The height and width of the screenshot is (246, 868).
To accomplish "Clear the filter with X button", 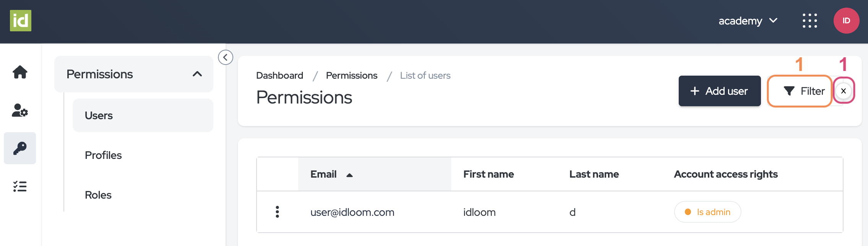I will (x=843, y=91).
